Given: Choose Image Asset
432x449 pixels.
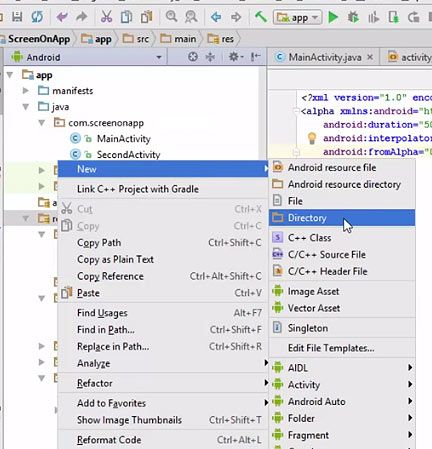Looking at the screenshot, I should (342, 291).
